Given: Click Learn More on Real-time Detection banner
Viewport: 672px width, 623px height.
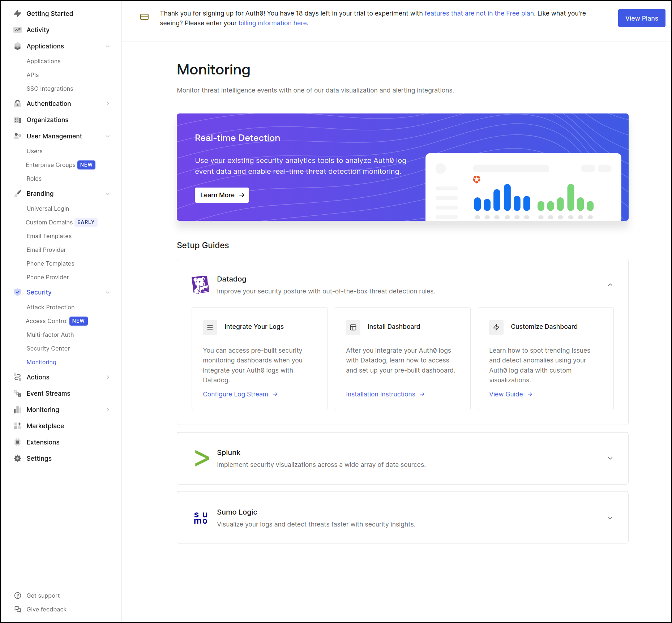Looking at the screenshot, I should tap(222, 195).
